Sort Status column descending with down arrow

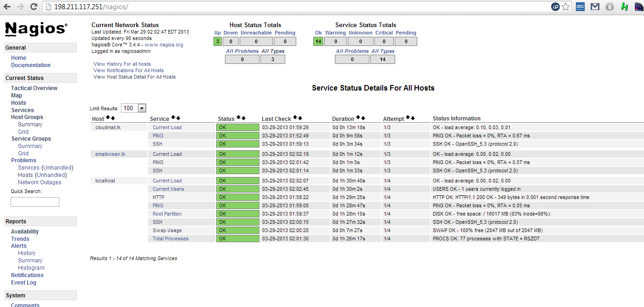point(243,118)
